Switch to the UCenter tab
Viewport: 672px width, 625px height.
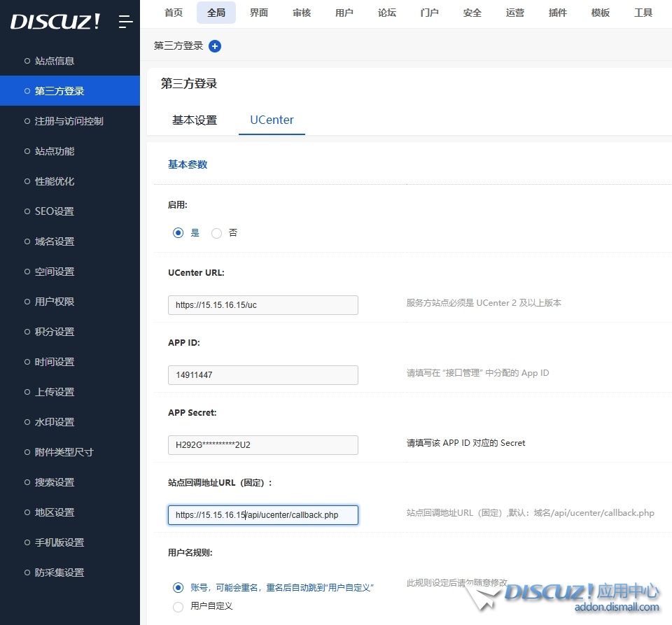(272, 120)
